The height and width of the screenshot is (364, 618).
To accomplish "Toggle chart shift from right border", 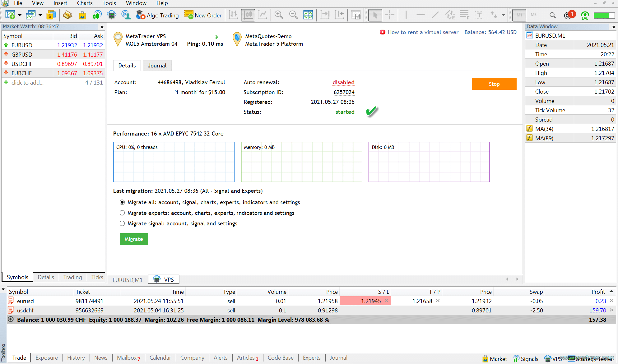I will pos(339,15).
